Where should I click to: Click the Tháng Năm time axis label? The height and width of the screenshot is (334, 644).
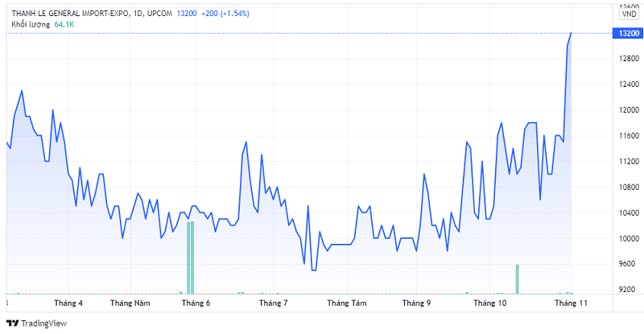[x=130, y=303]
